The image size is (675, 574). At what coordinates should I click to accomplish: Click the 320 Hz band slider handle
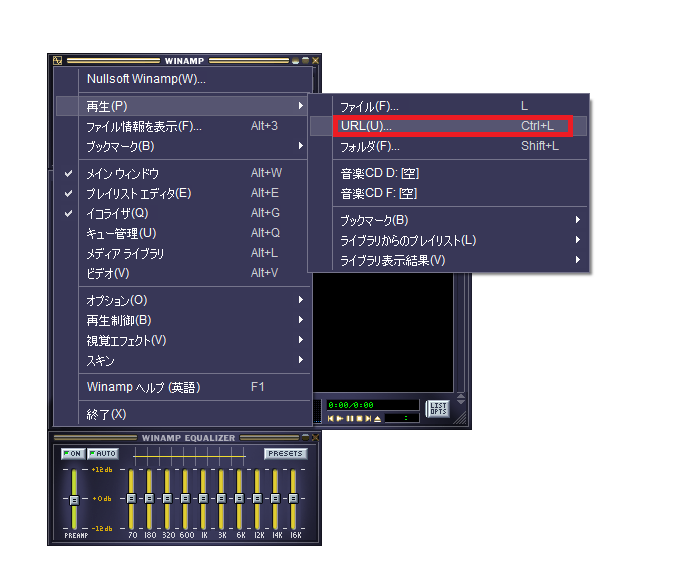tap(167, 499)
